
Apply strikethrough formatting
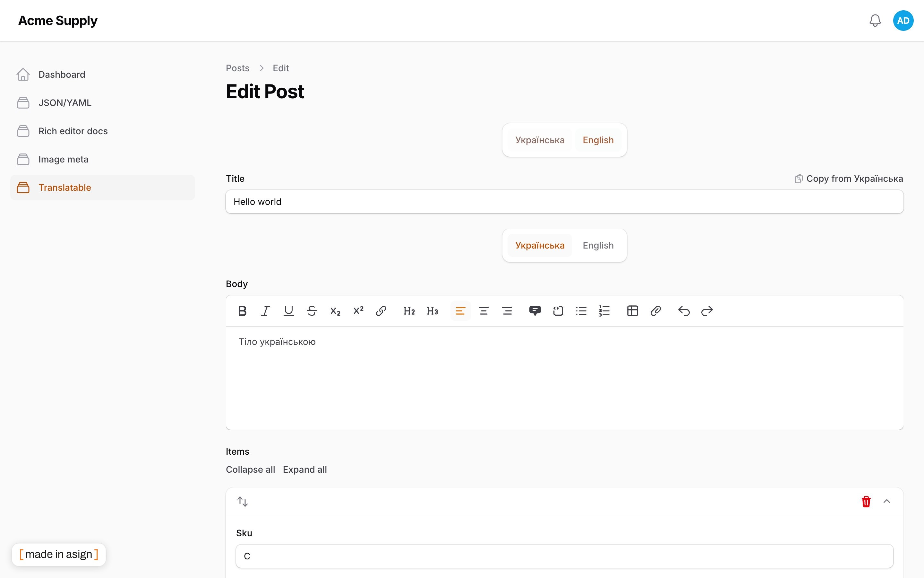coord(312,311)
